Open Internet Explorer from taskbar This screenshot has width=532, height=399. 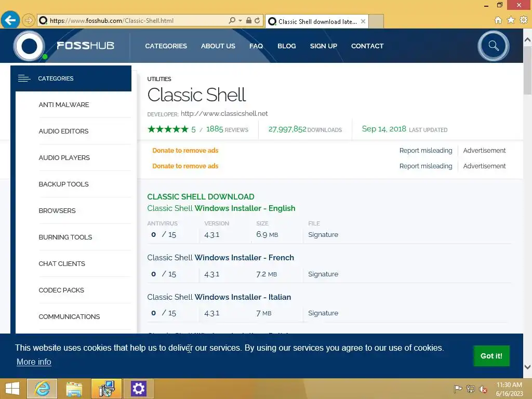point(42,389)
